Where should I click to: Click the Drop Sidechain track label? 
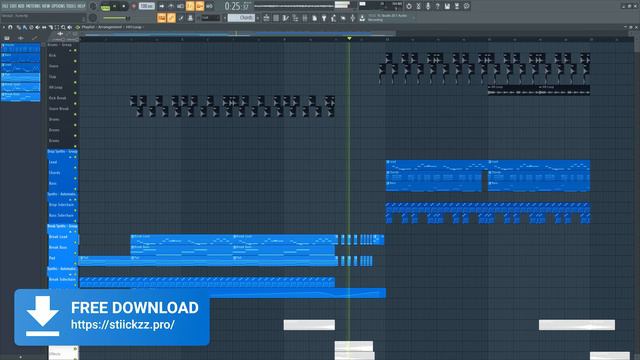point(61,204)
